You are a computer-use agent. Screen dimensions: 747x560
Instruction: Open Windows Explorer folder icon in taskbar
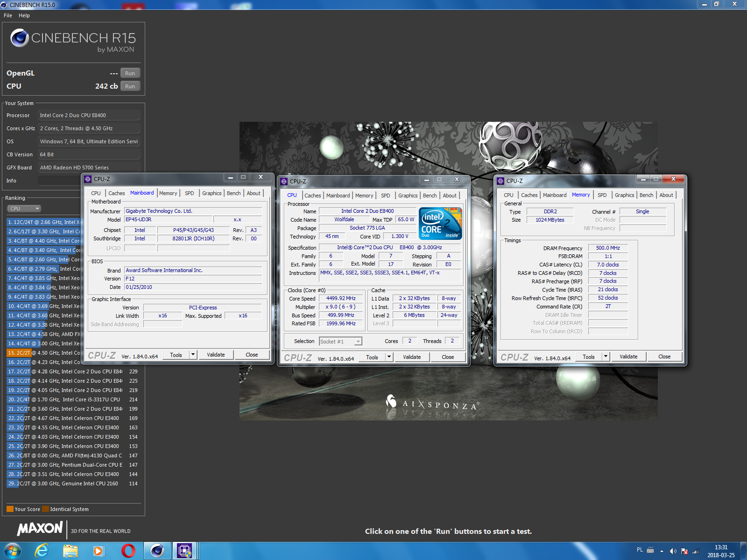(70, 551)
